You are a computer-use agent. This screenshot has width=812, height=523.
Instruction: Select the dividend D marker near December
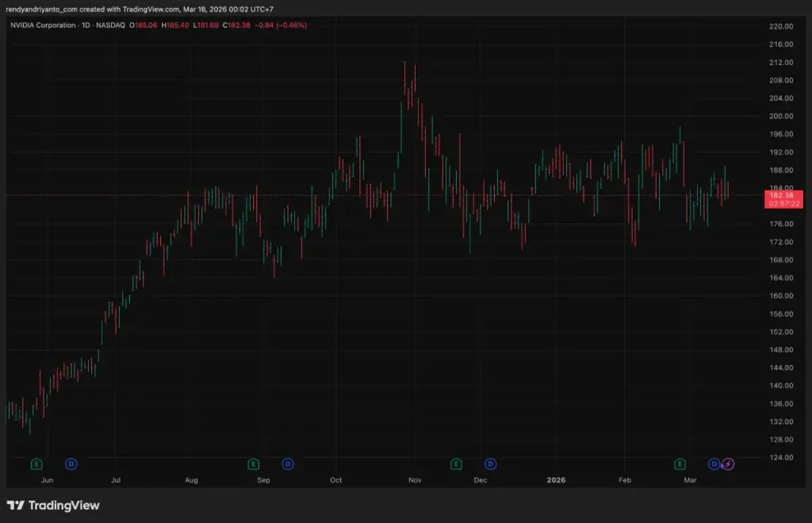click(x=491, y=463)
